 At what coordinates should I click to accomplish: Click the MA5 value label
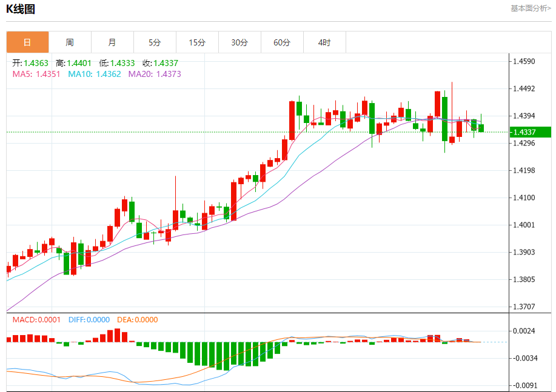[x=36, y=74]
